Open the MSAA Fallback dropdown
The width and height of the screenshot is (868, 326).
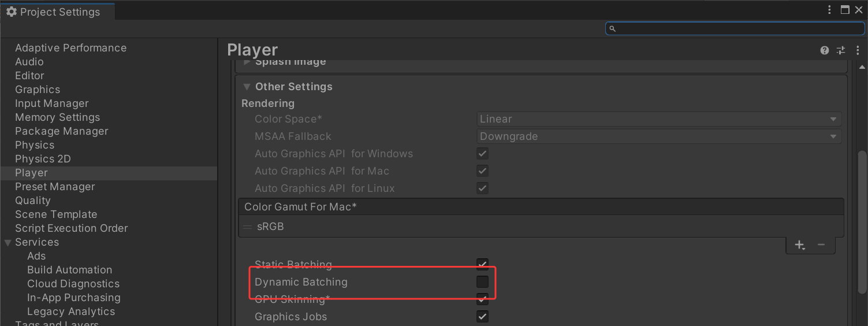[x=659, y=136]
